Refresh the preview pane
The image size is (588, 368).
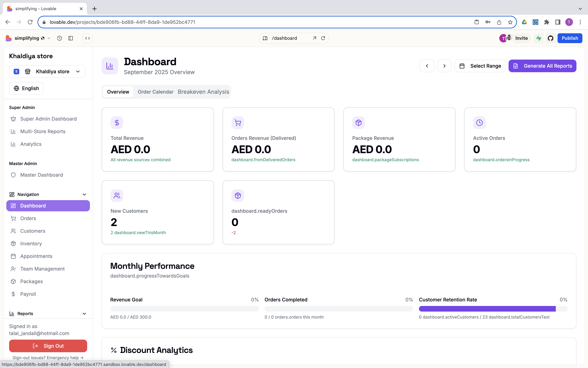(323, 38)
